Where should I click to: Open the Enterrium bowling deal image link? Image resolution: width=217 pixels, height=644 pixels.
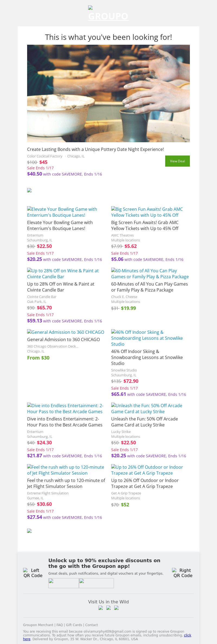pos(62,212)
